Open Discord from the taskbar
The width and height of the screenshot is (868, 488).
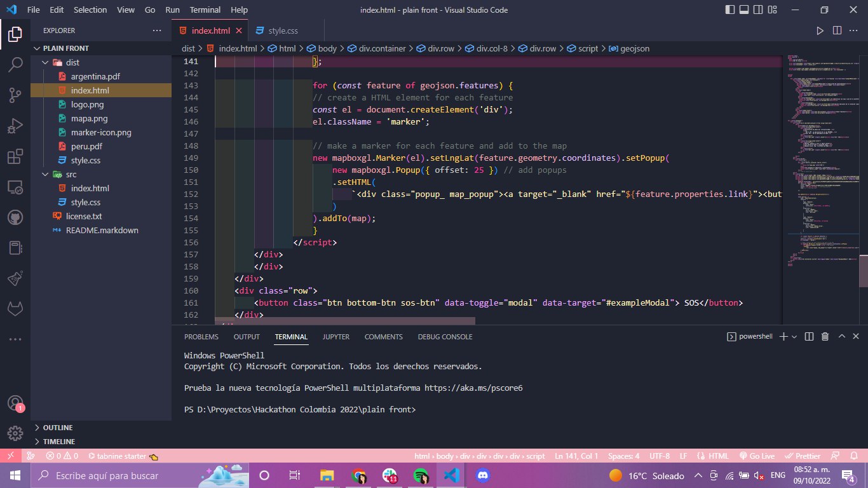483,475
